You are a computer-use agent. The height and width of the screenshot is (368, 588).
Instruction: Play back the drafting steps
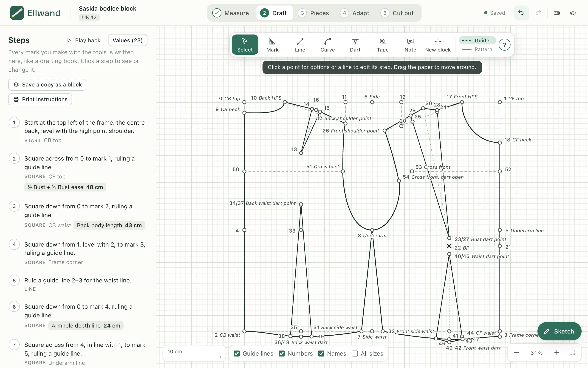coord(84,40)
